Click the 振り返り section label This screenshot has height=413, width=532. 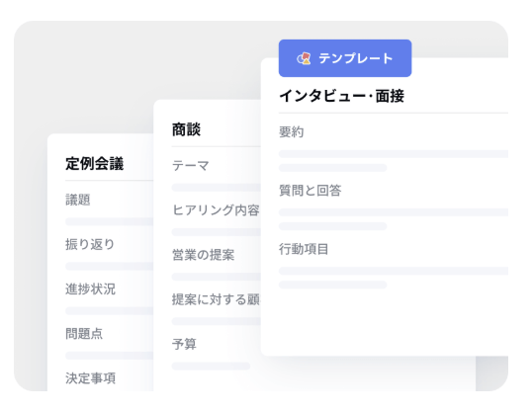pos(90,244)
